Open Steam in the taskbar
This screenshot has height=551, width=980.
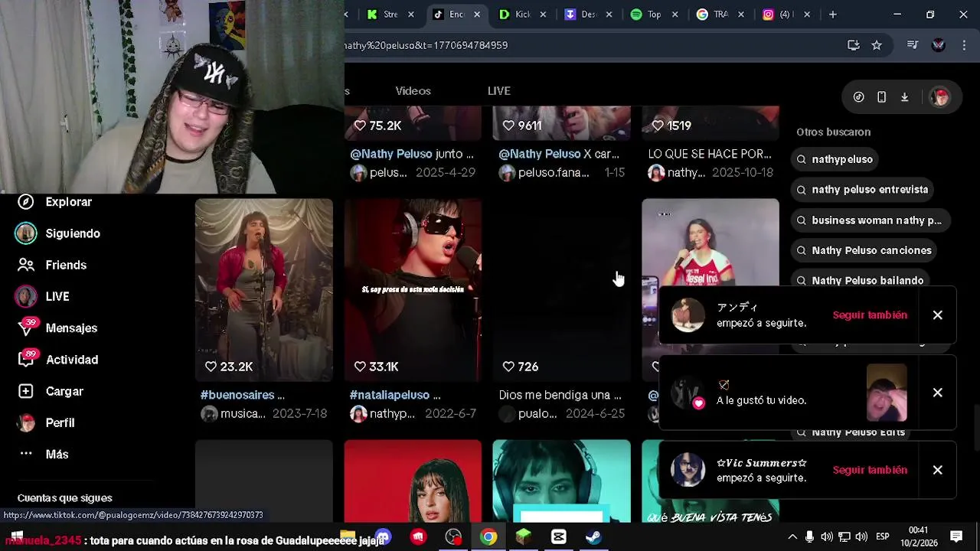(593, 537)
